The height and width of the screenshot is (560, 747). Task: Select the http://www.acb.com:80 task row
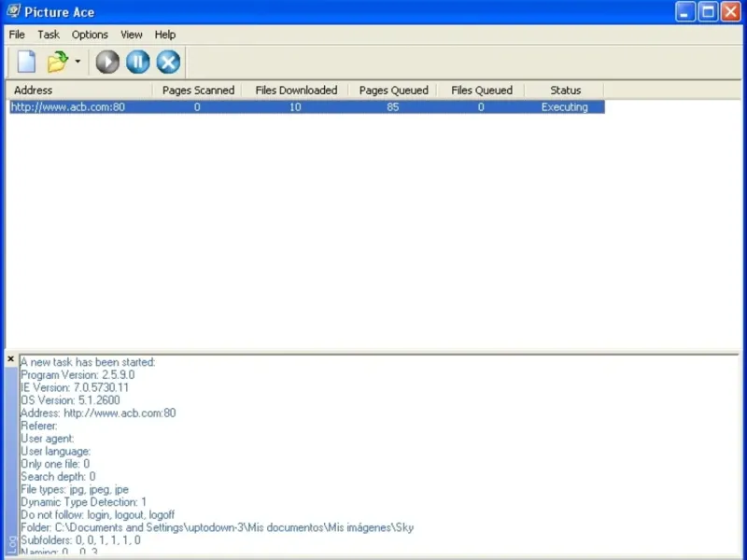point(307,107)
